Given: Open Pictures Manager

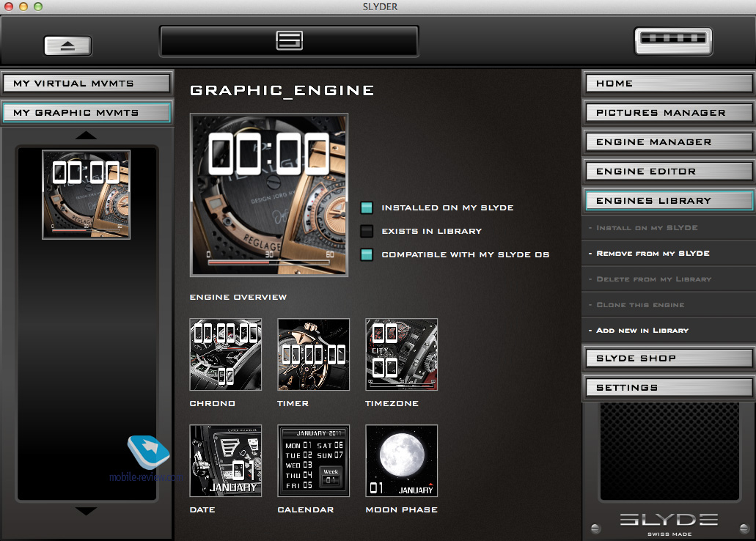Looking at the screenshot, I should (x=669, y=113).
